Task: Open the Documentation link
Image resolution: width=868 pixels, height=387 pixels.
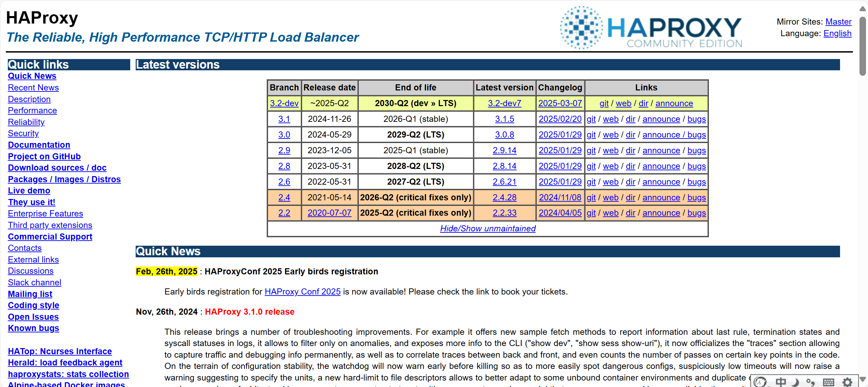Action: (39, 145)
